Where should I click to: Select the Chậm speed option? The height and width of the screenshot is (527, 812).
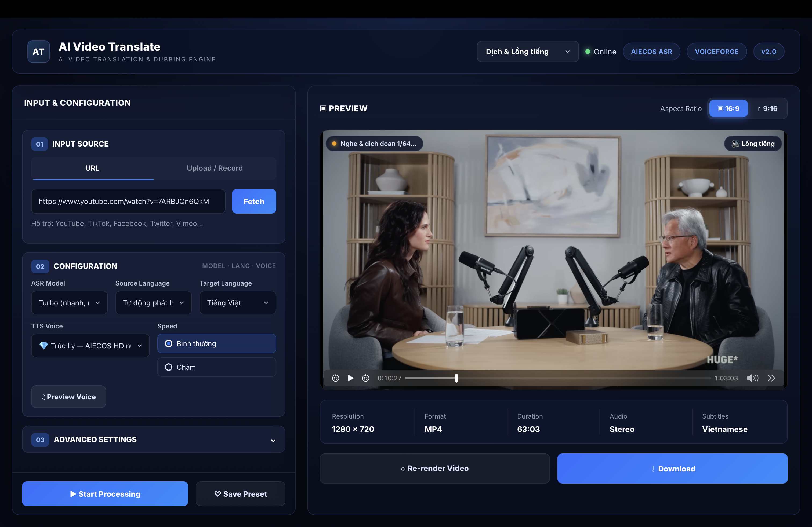(x=217, y=367)
